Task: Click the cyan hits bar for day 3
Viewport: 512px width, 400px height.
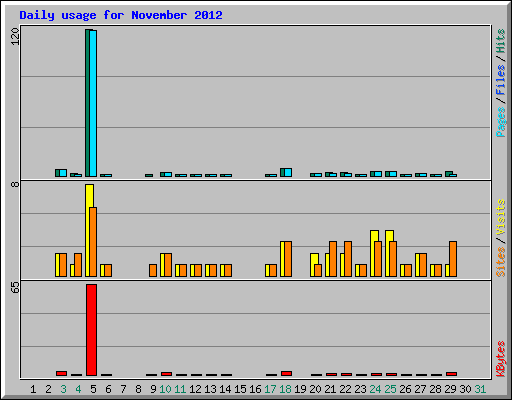Action: point(63,173)
